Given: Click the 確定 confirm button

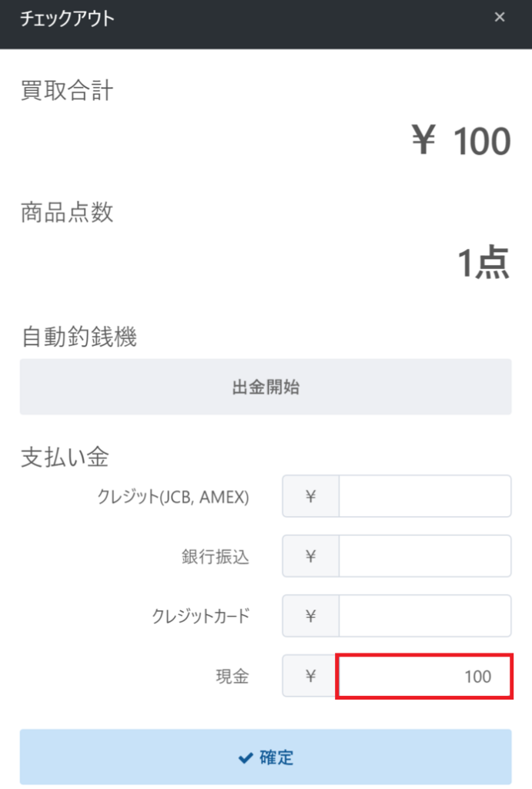Looking at the screenshot, I should point(266,757).
